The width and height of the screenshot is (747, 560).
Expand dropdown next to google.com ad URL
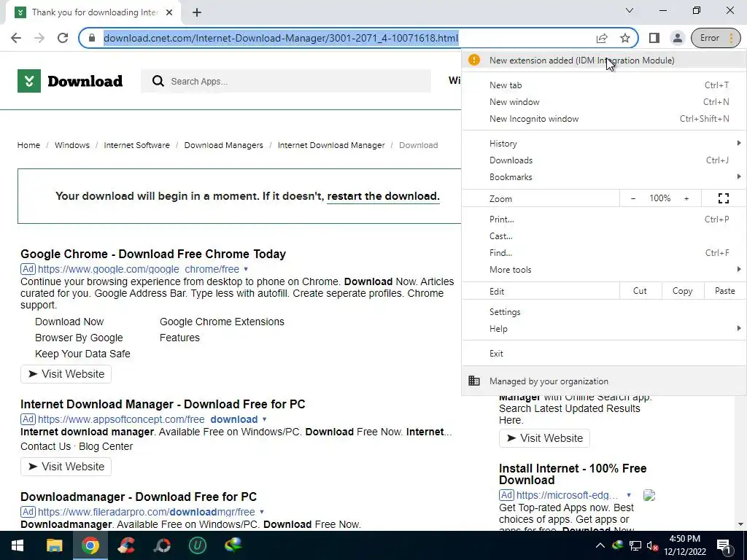[x=246, y=269]
